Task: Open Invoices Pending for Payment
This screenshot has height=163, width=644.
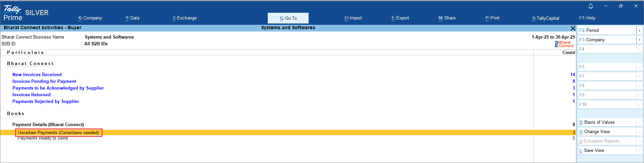Action: pos(44,81)
